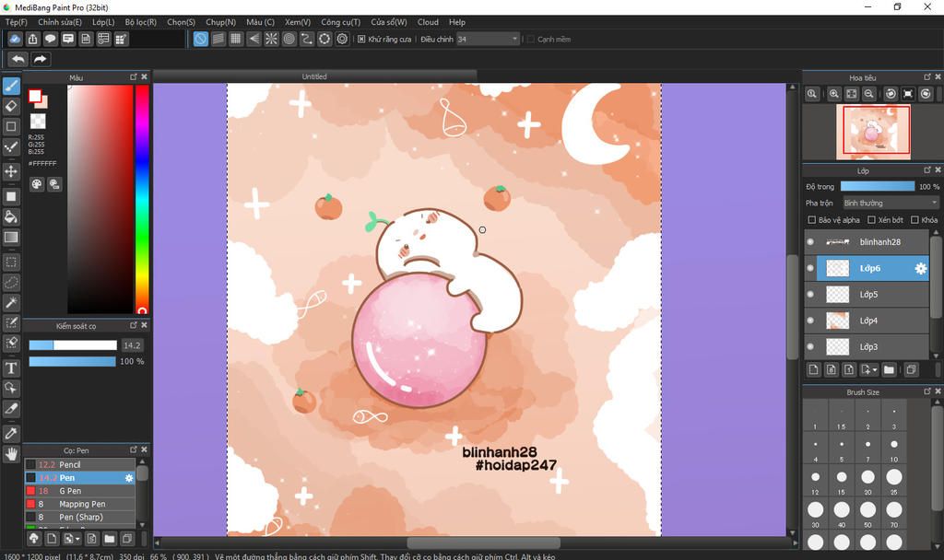Hide the Lớp4 layer
Viewport: 944px width, 560px height.
[810, 321]
